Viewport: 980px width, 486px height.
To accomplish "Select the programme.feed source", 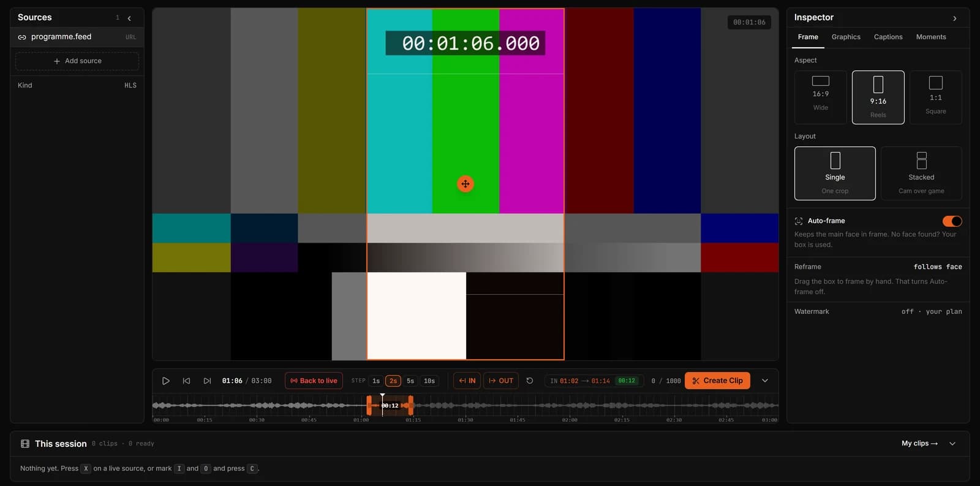I will coord(77,37).
